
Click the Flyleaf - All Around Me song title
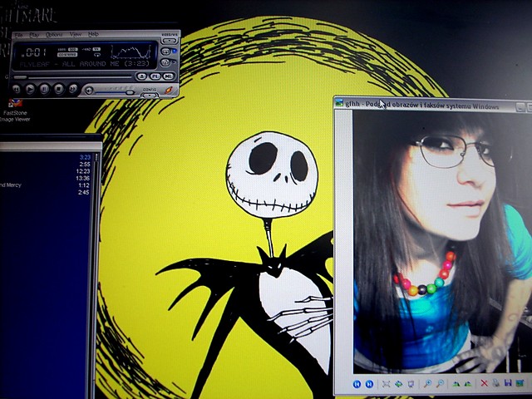click(85, 64)
